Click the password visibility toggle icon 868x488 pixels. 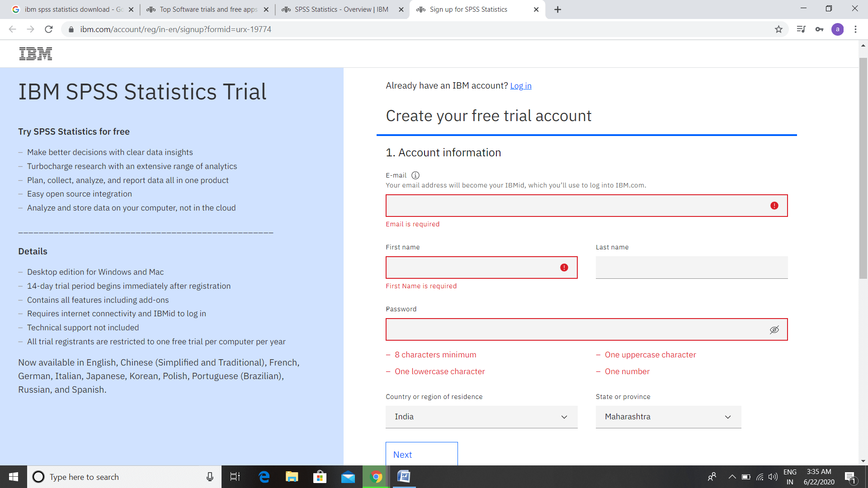pyautogui.click(x=775, y=329)
